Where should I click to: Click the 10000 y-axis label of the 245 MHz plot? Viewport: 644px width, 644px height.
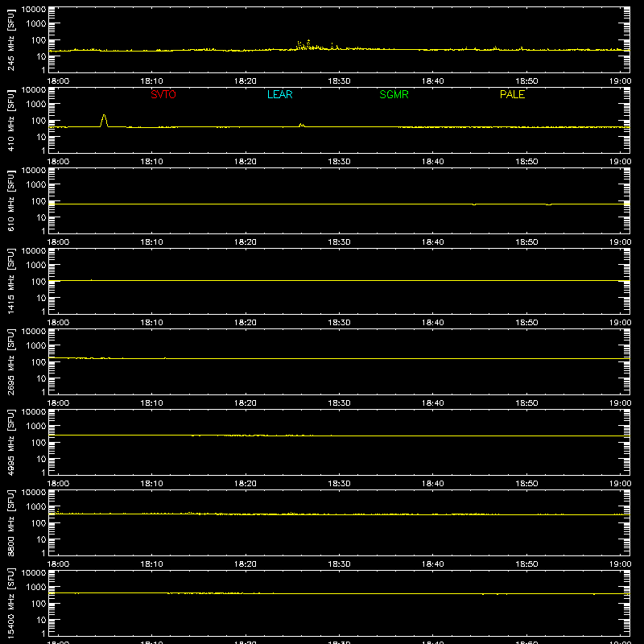pos(34,9)
